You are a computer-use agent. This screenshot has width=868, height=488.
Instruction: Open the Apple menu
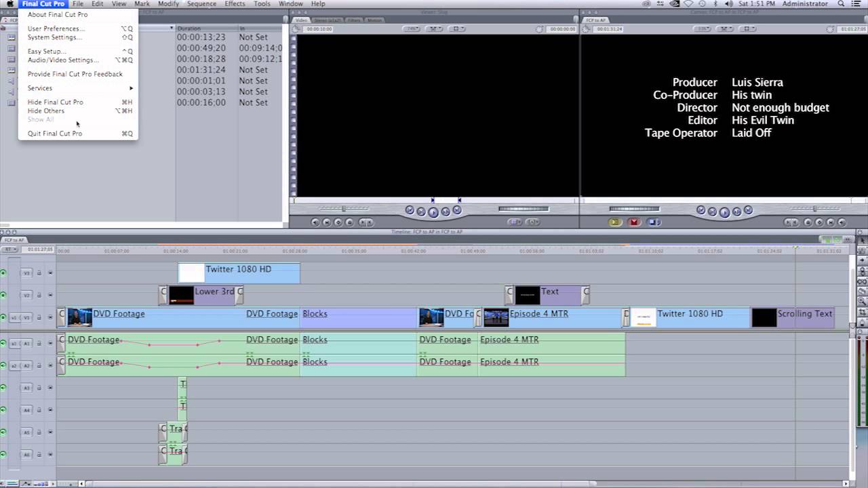[9, 4]
